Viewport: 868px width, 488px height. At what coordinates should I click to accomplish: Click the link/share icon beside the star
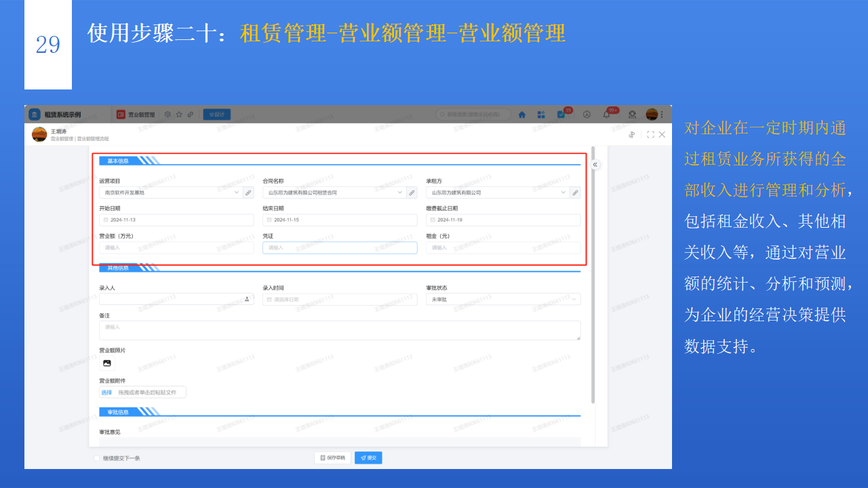190,115
